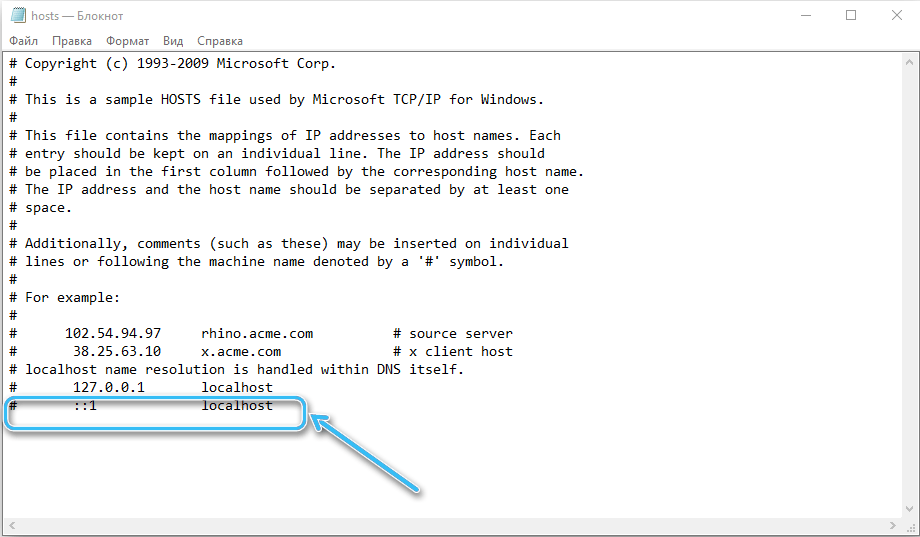Click on x.acme.com in the text

pyautogui.click(x=241, y=351)
